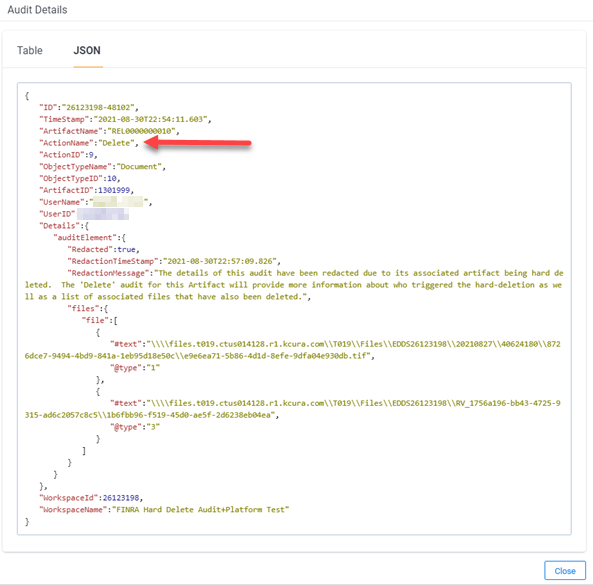
Task: Click the "file":[ line
Action: (100, 320)
